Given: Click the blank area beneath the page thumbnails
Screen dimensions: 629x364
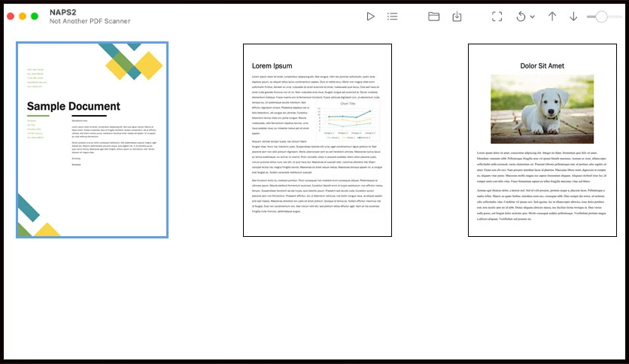Looking at the screenshot, I should pyautogui.click(x=314, y=299).
